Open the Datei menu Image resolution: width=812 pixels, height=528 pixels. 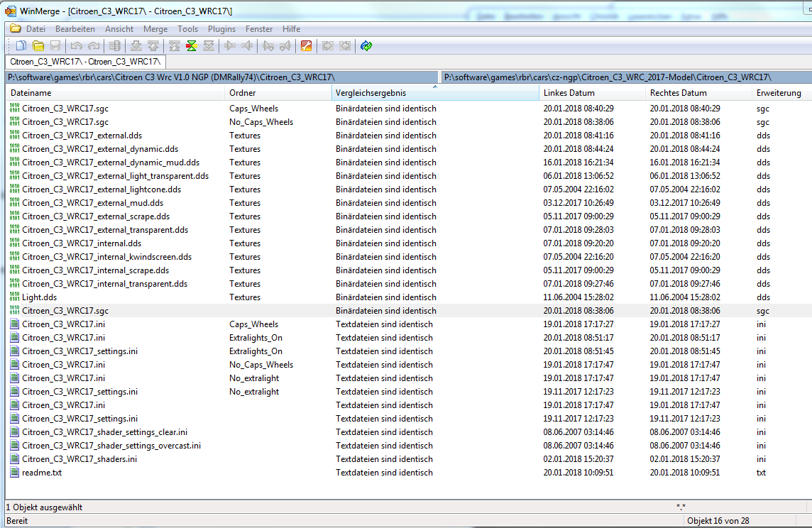(x=35, y=29)
